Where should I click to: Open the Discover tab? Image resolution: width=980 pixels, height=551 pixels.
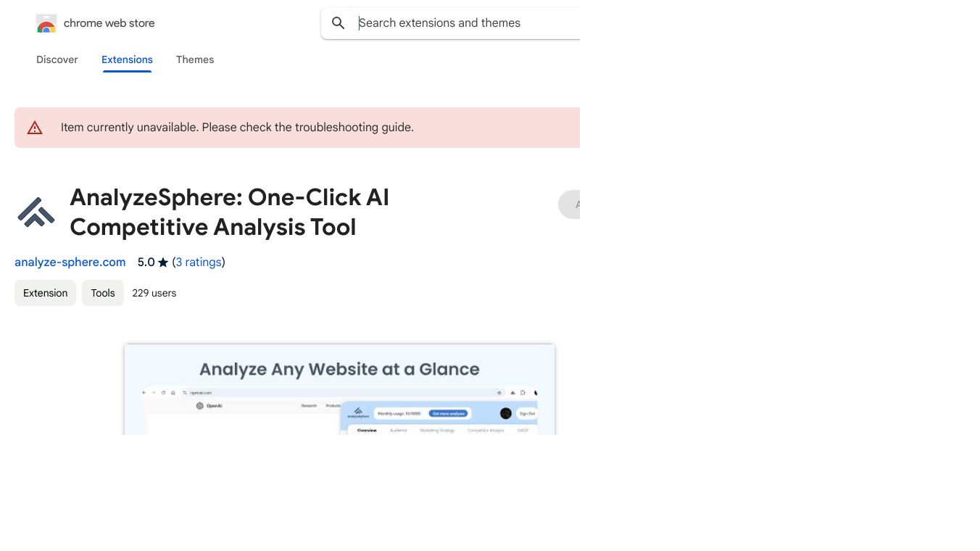point(57,59)
